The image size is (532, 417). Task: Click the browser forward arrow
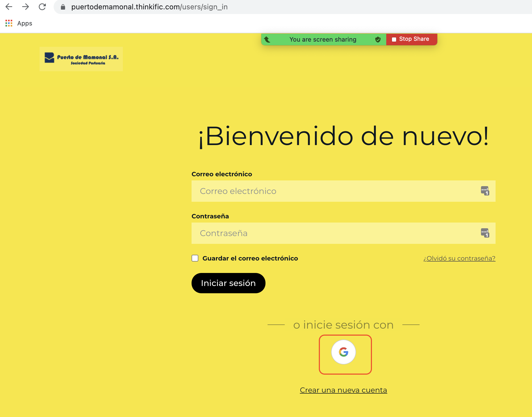pos(26,7)
